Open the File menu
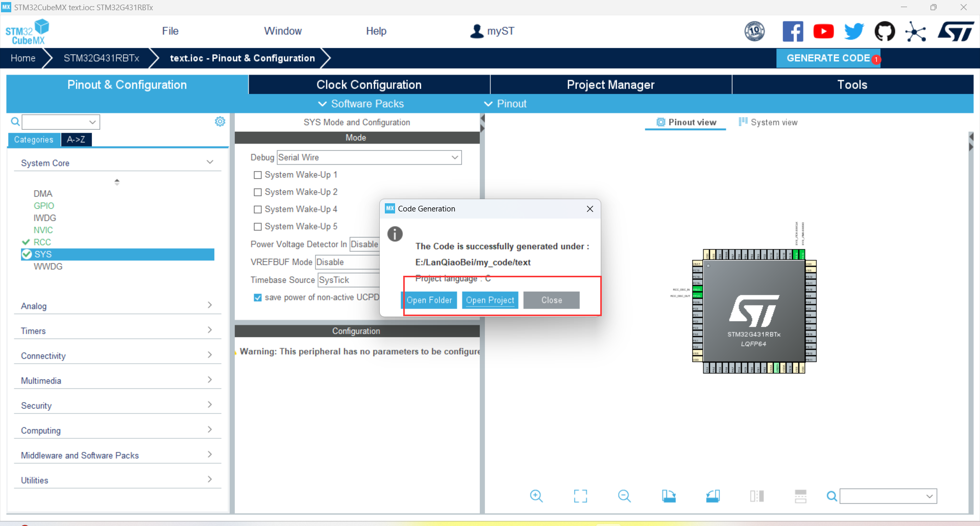The width and height of the screenshot is (980, 526). click(170, 31)
